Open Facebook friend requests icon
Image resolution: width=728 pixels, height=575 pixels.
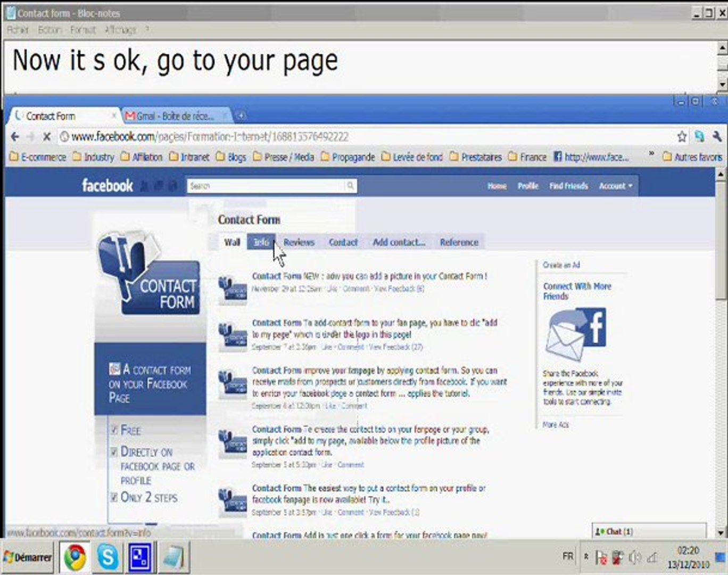pos(144,186)
